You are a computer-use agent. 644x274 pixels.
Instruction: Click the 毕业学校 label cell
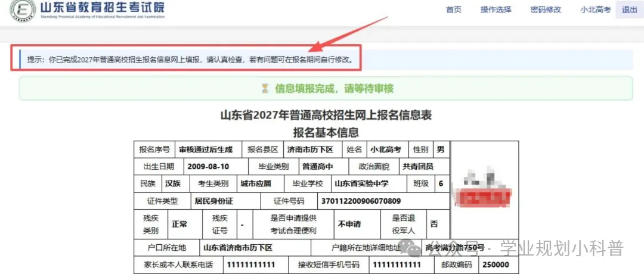click(307, 183)
